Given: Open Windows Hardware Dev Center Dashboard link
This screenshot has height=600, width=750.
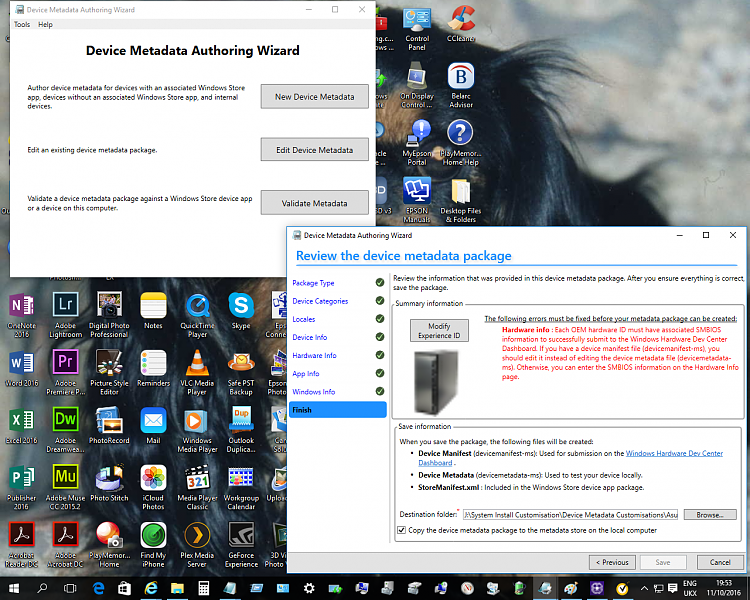Looking at the screenshot, I should tap(674, 453).
